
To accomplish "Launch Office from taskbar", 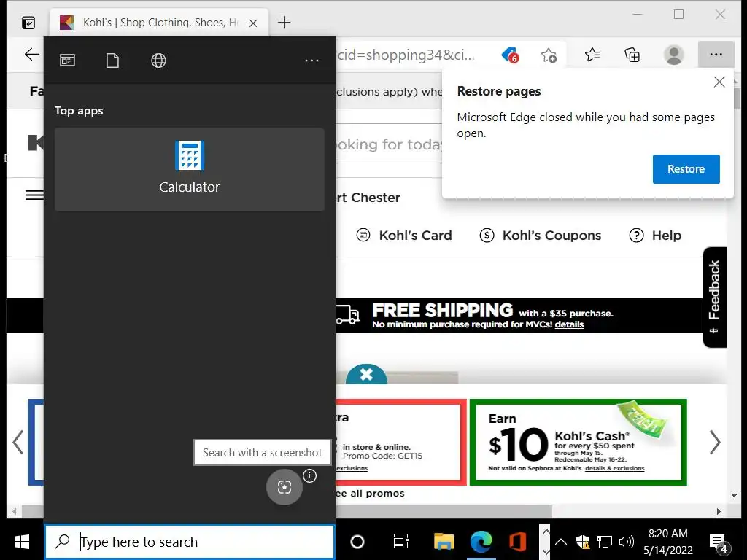I will [x=517, y=542].
